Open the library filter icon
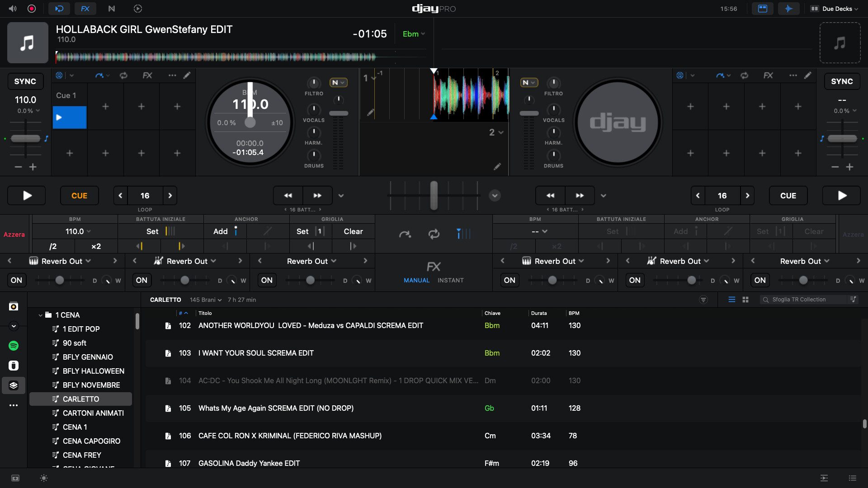The width and height of the screenshot is (868, 488). click(703, 300)
